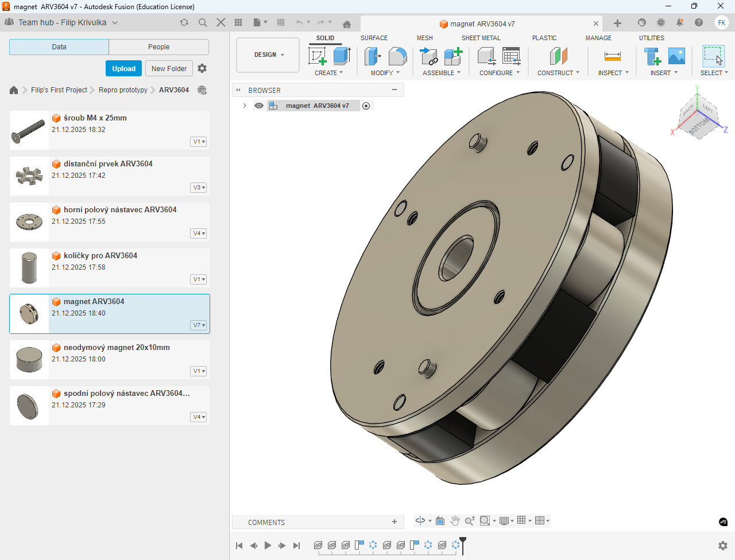The image size is (735, 560).
Task: Click the Insert Image icon
Action: [676, 56]
